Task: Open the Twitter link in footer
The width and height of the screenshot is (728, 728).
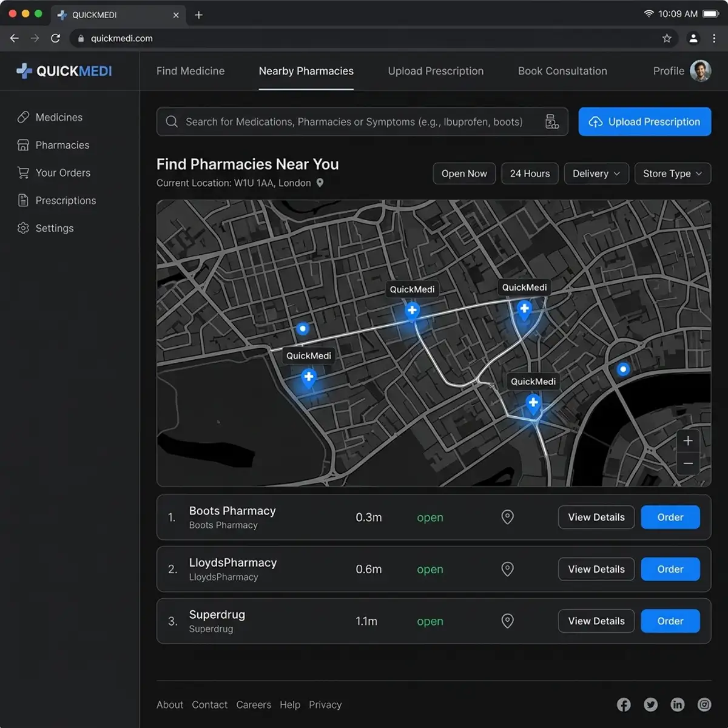Action: pos(651,704)
